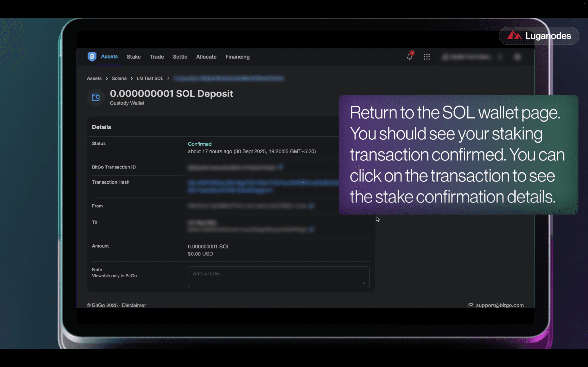The height and width of the screenshot is (367, 588).
Task: Copy the BitGo Transaction ID
Action: (x=281, y=167)
